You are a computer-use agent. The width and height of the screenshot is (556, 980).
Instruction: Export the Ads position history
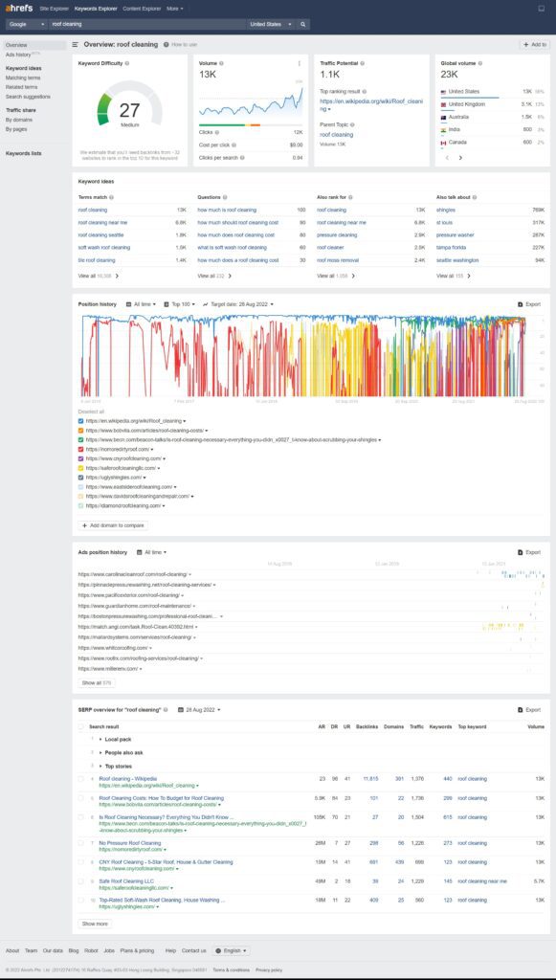[529, 552]
